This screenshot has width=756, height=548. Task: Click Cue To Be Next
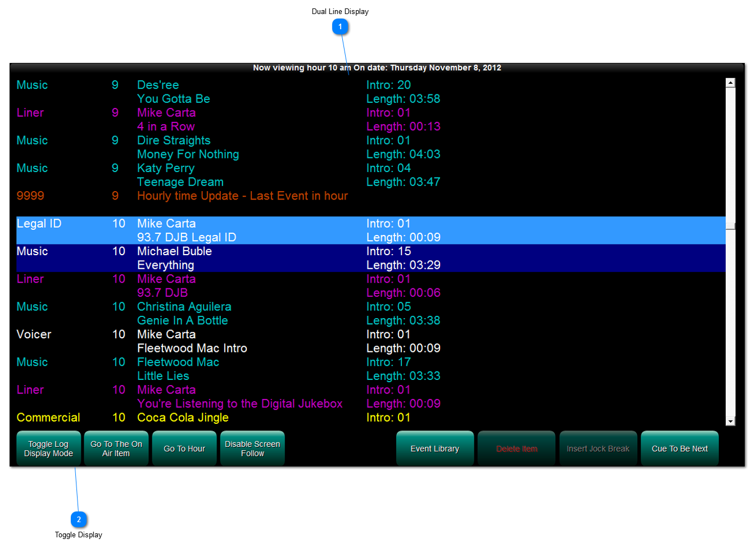pos(680,449)
